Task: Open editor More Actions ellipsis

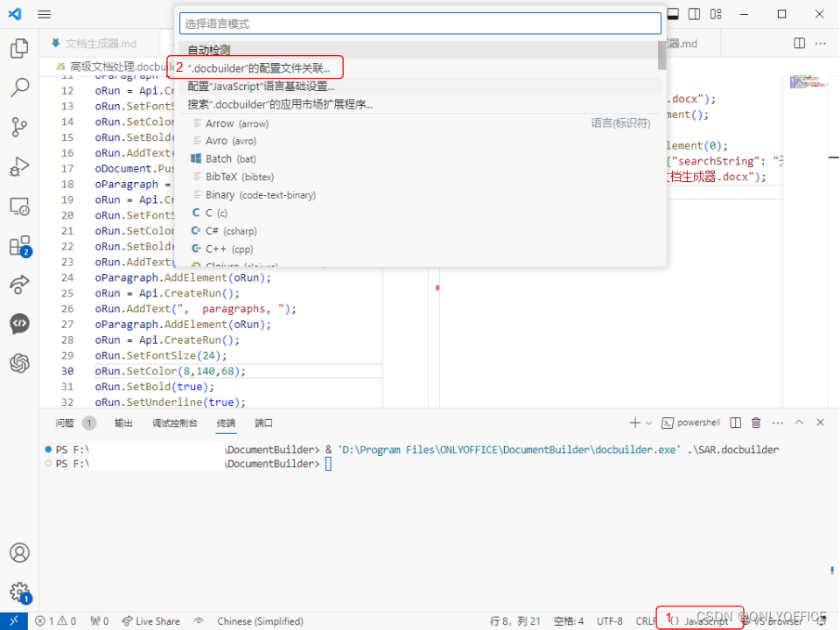Action: tap(820, 43)
